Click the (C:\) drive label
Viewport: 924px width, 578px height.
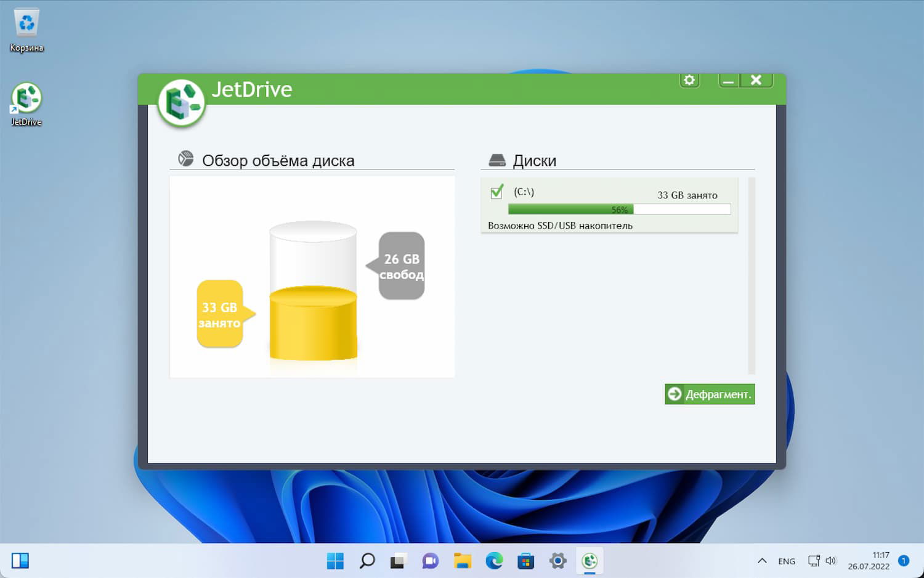coord(524,192)
